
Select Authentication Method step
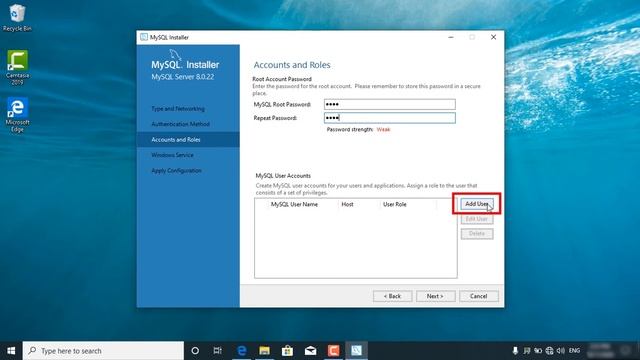coord(180,124)
